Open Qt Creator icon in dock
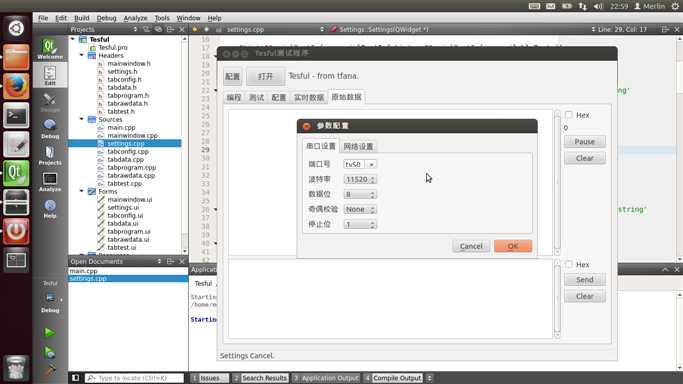683x384 pixels. point(16,173)
